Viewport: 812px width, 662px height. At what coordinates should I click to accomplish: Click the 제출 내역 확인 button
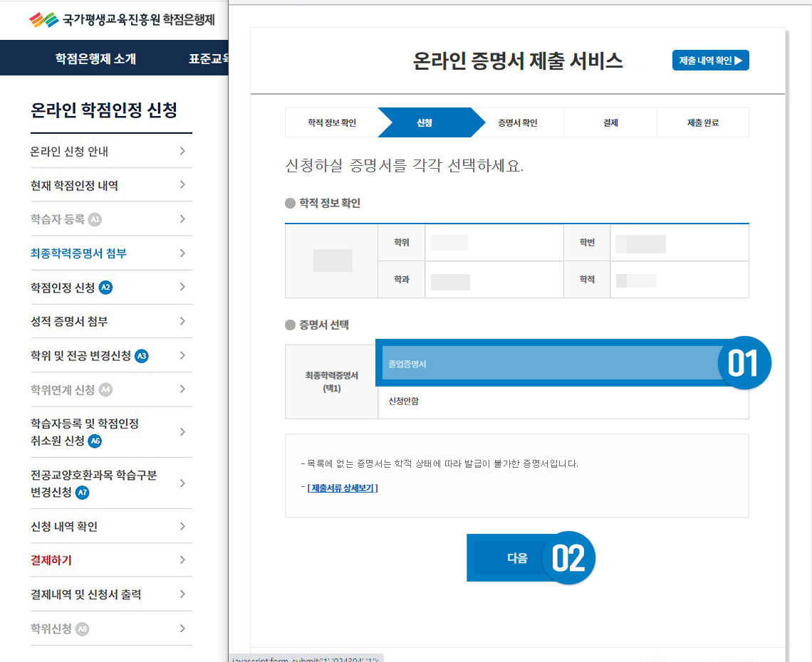coord(710,61)
